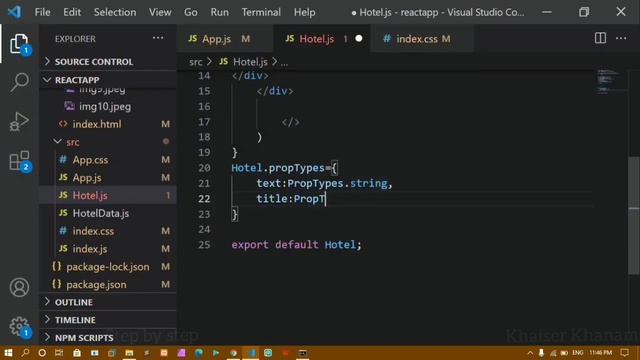Click Hotel.propTypes on line 20
The height and width of the screenshot is (360, 640).
click(278, 168)
